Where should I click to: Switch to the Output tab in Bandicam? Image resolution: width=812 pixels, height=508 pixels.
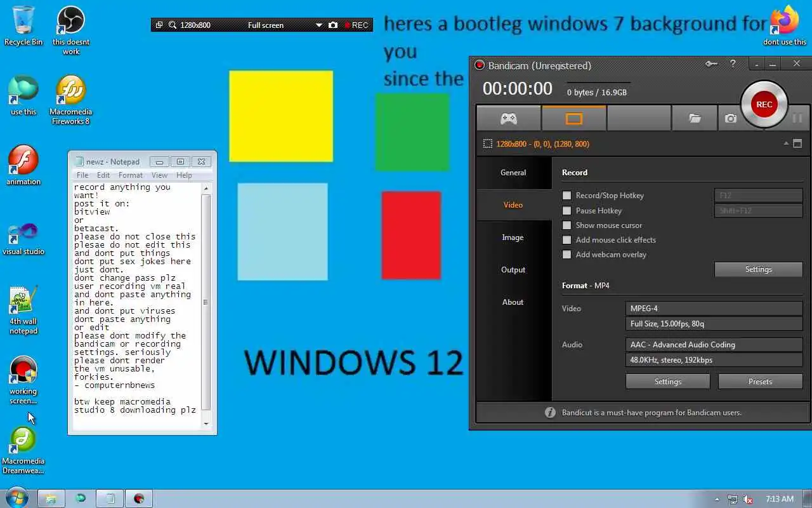[513, 270]
